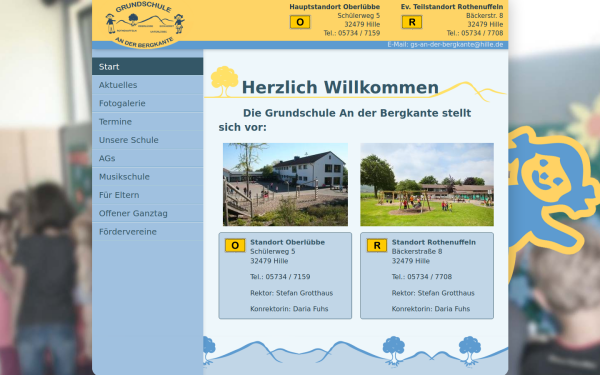600x375 pixels.
Task: Click the school email address link
Action: pos(457,45)
